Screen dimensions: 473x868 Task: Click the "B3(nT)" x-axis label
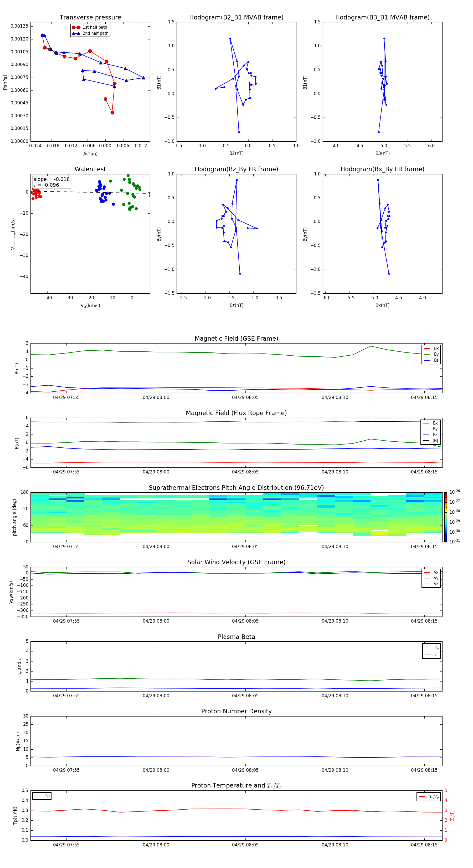382,153
